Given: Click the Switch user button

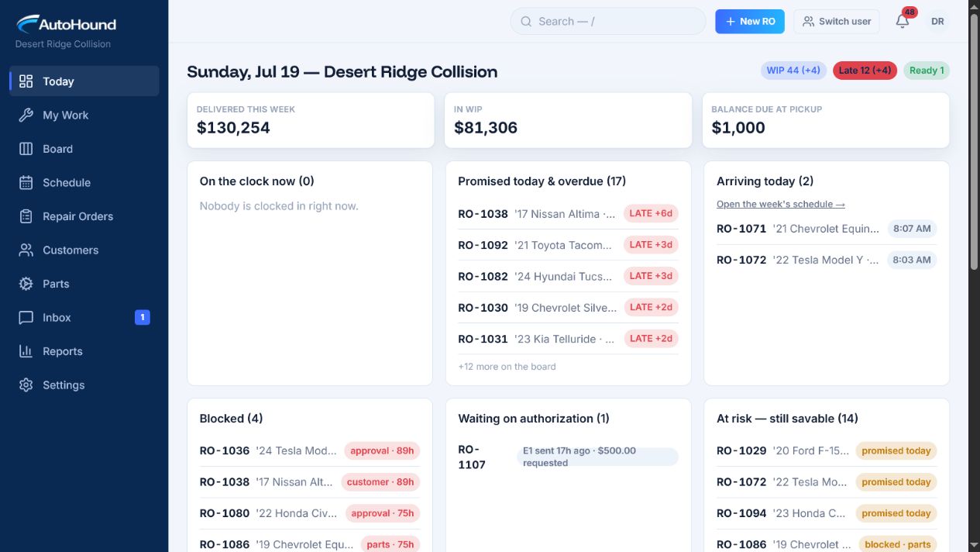Looking at the screenshot, I should [837, 22].
